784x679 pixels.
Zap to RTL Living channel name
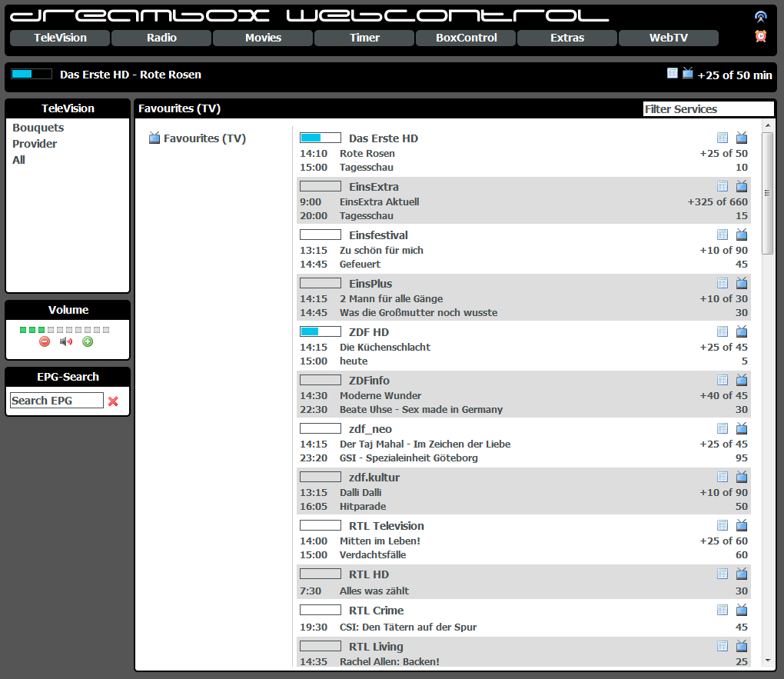376,647
